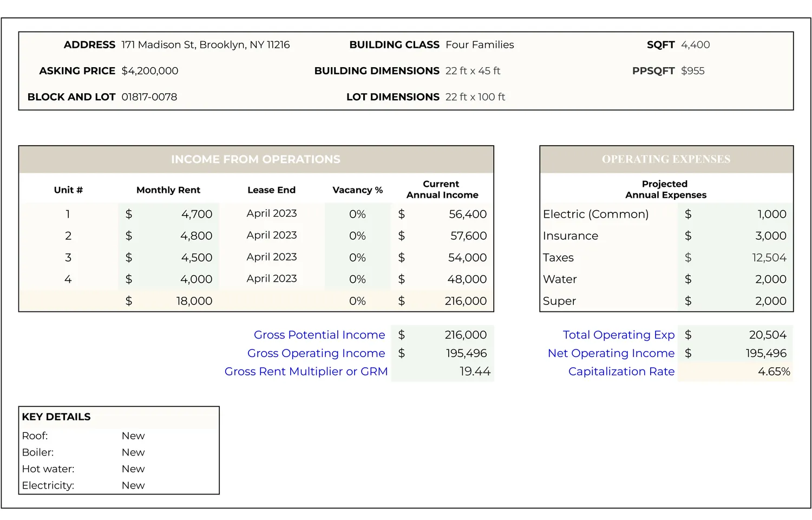The width and height of the screenshot is (812, 520).
Task: Click Unit 2 annual income 57,600 cell
Action: click(x=468, y=236)
